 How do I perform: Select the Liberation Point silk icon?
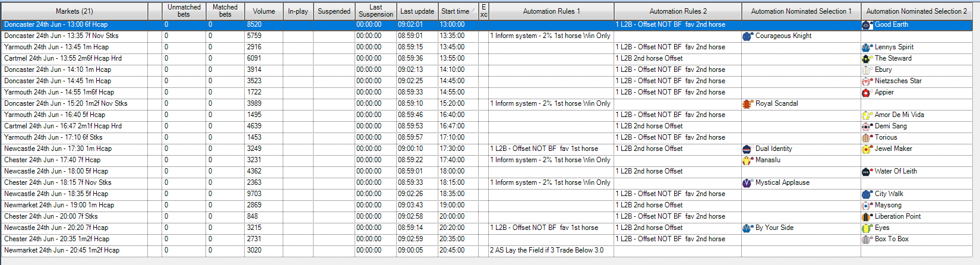coord(867,217)
